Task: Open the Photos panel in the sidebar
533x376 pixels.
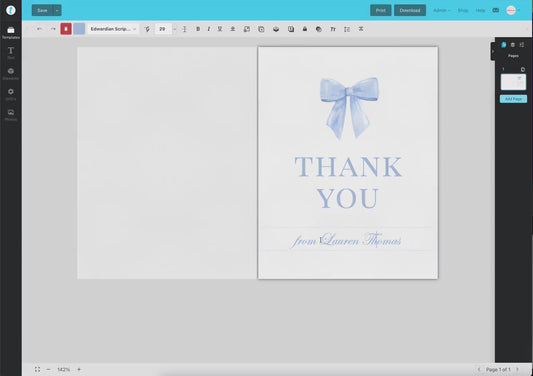Action: click(x=11, y=115)
